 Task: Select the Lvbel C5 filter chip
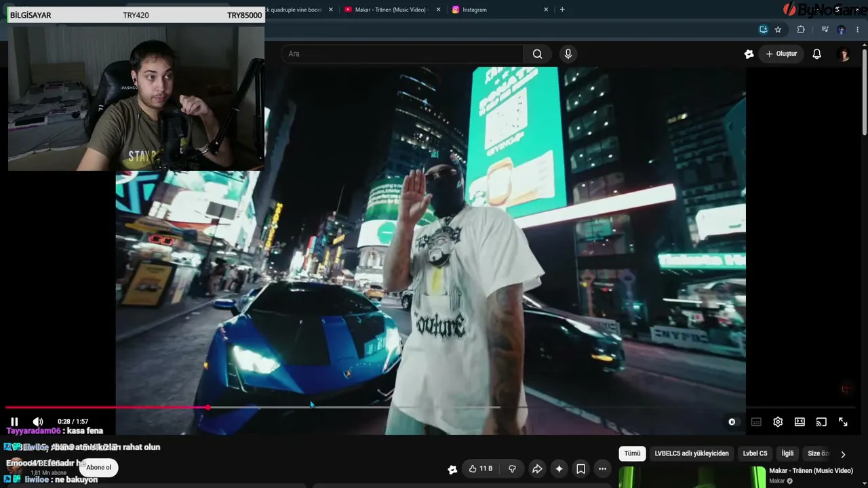755,453
